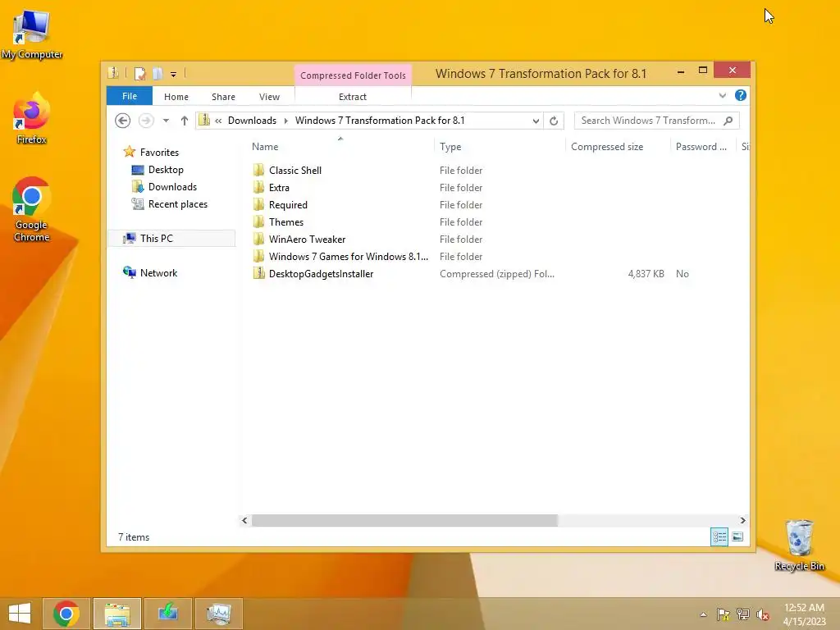The width and height of the screenshot is (840, 630).
Task: Select the Compressed Folder Tools contextual tab
Action: 353,75
